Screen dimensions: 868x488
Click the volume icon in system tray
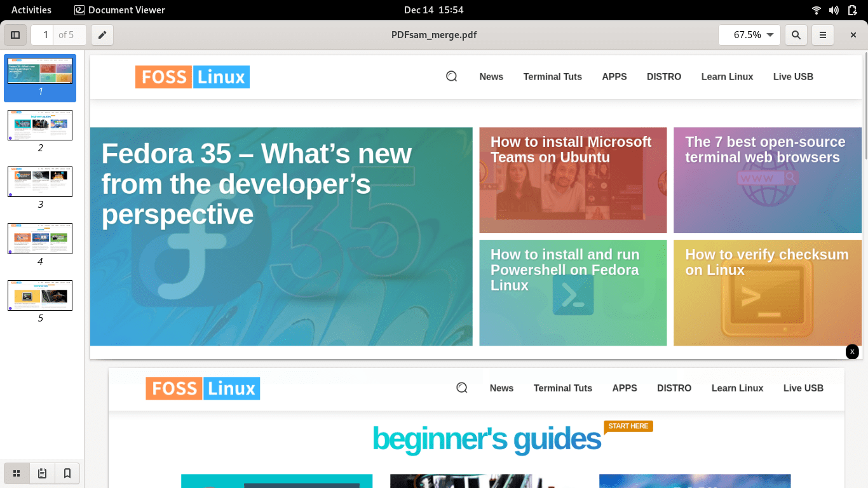[834, 10]
